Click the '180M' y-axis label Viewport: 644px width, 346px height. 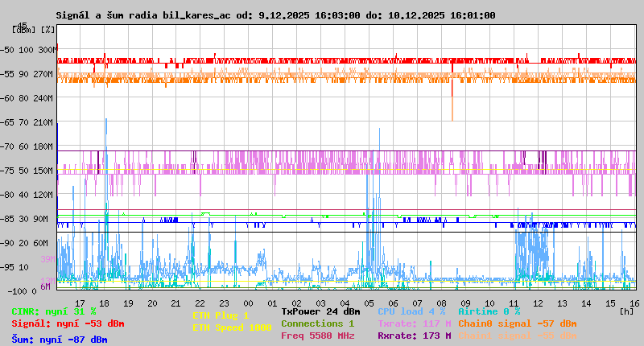point(46,146)
